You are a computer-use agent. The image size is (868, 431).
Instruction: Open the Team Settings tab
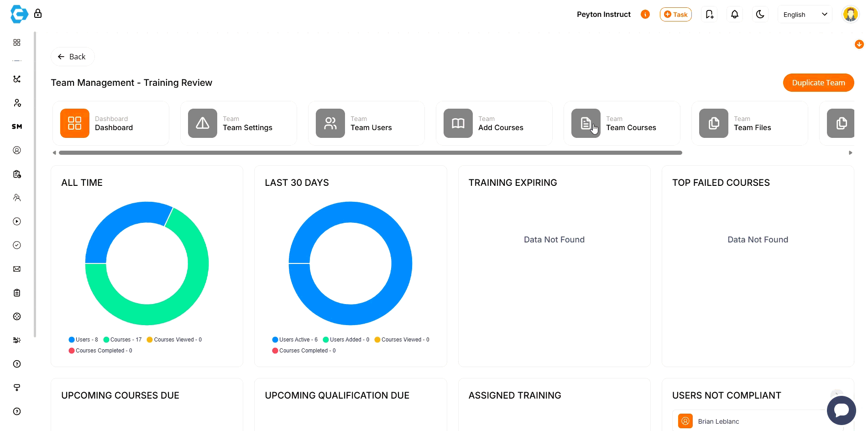tap(238, 123)
